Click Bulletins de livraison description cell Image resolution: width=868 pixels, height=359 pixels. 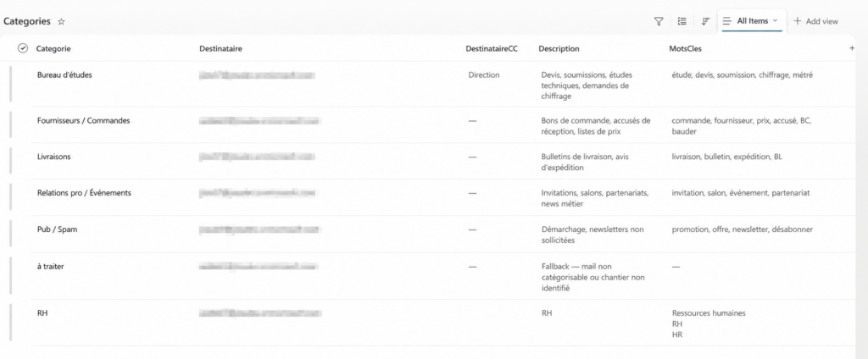pyautogui.click(x=585, y=162)
